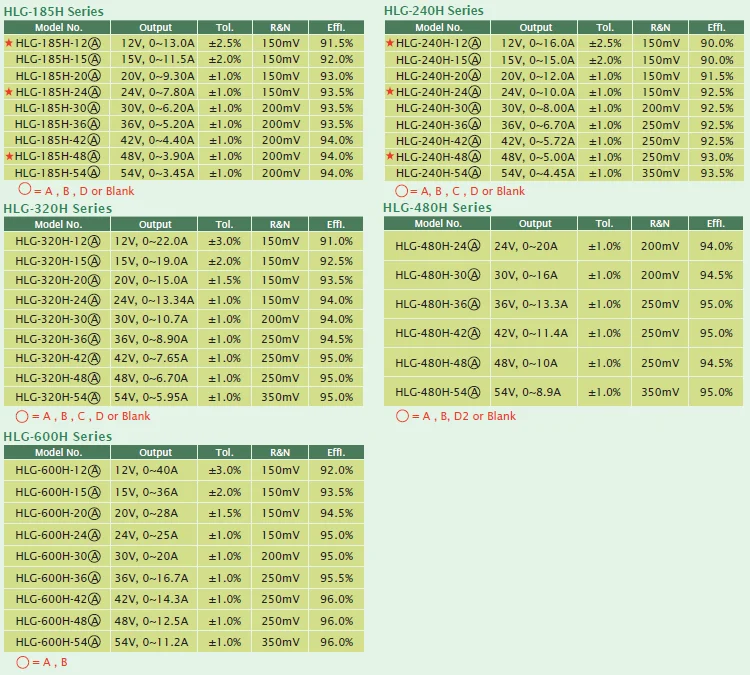The width and height of the screenshot is (750, 675).
Task: Click the Effi. header of HLG-480H table
Action: pos(716,223)
